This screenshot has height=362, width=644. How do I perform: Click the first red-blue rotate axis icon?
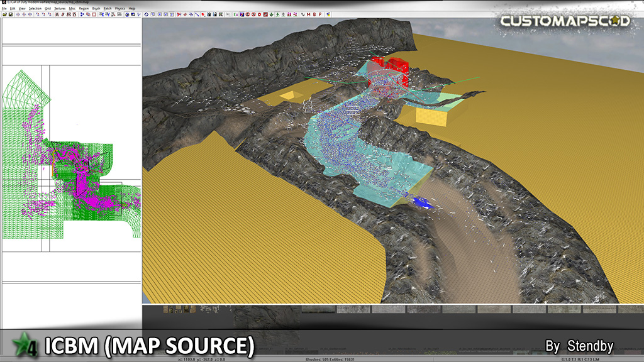(37, 14)
